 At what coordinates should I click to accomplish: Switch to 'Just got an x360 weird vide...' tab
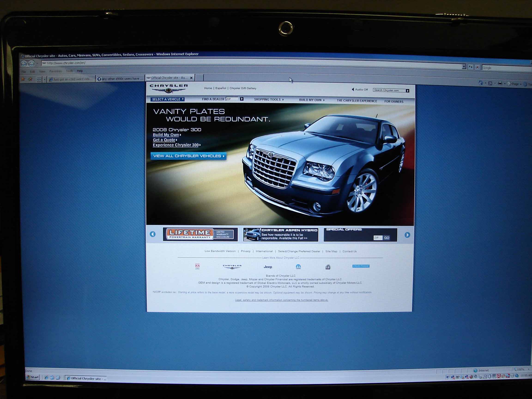click(71, 79)
